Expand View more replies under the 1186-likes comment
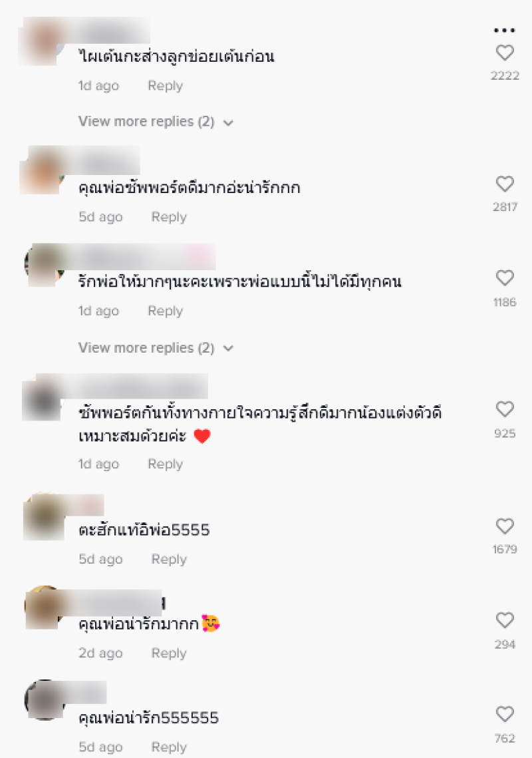Screen dimensions: 532x758 pos(146,347)
